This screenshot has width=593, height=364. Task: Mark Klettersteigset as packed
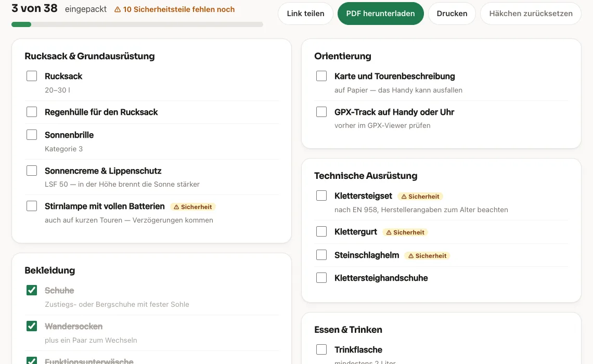[321, 196]
